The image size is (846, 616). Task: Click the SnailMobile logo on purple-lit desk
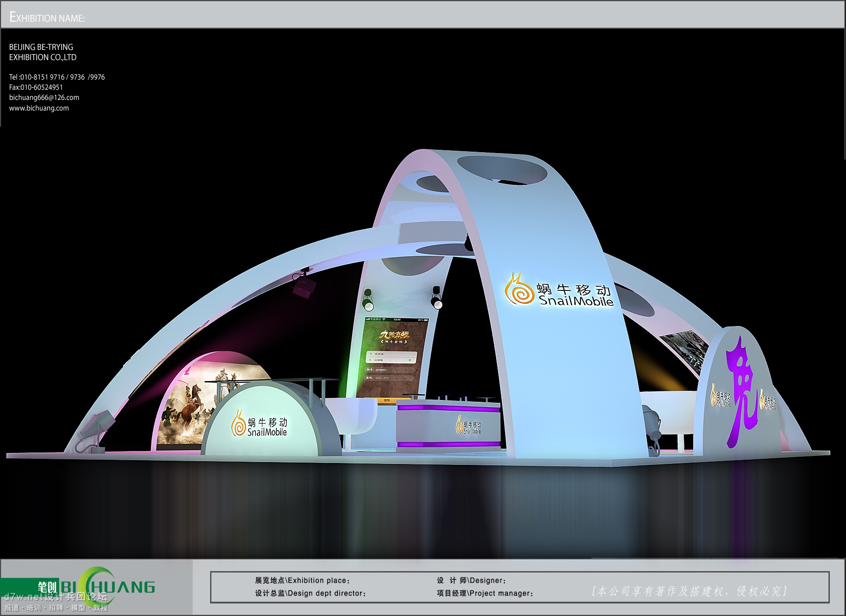click(x=468, y=425)
